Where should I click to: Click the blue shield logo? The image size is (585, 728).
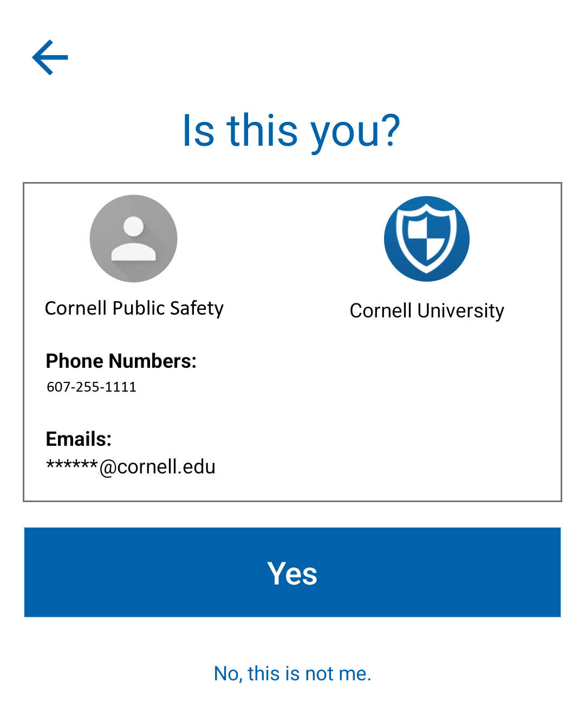click(x=427, y=239)
